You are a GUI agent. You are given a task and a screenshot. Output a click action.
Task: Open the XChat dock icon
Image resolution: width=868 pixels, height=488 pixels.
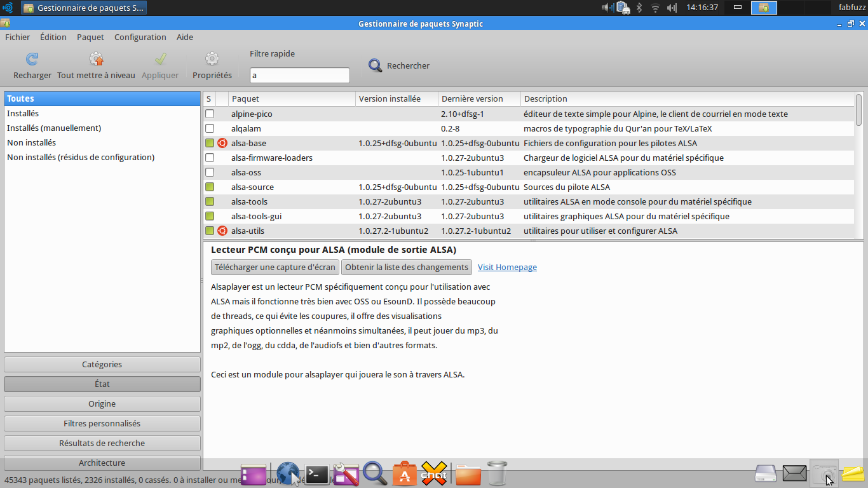point(433,473)
